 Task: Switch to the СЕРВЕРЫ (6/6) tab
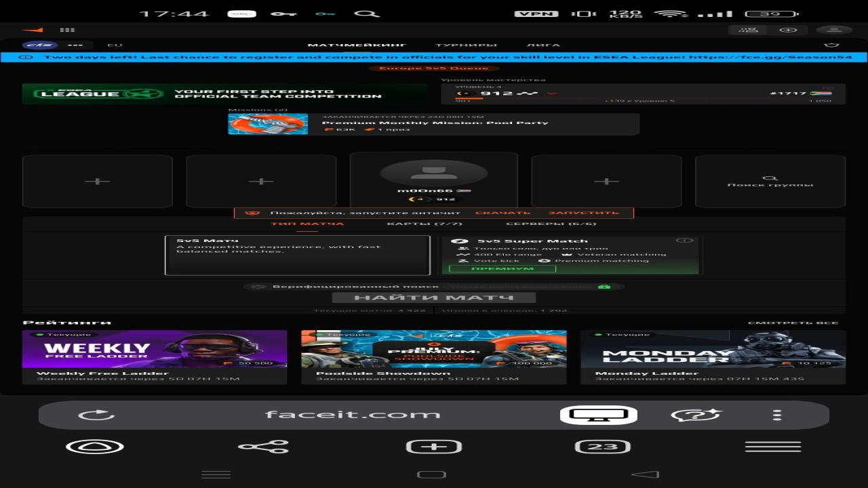click(551, 224)
